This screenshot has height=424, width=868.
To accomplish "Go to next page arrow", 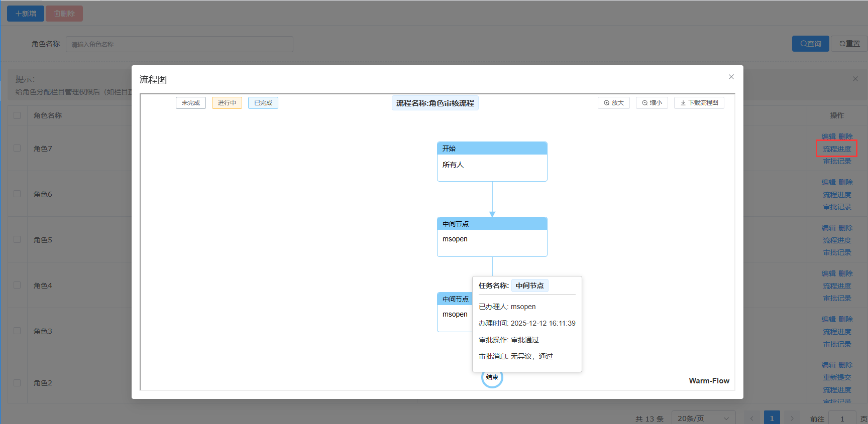I will tap(792, 418).
